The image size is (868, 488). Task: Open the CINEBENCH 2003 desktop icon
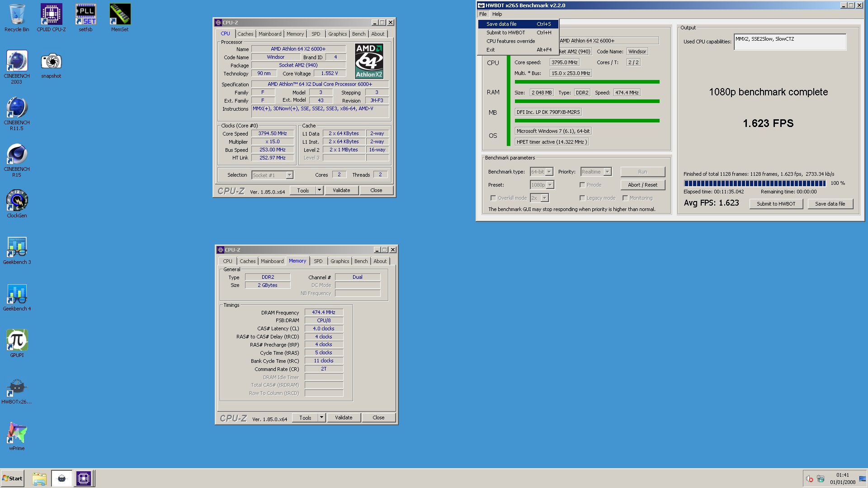(17, 67)
